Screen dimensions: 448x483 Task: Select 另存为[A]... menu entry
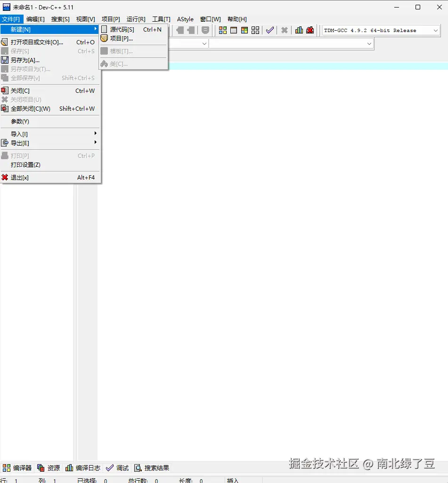pyautogui.click(x=50, y=60)
